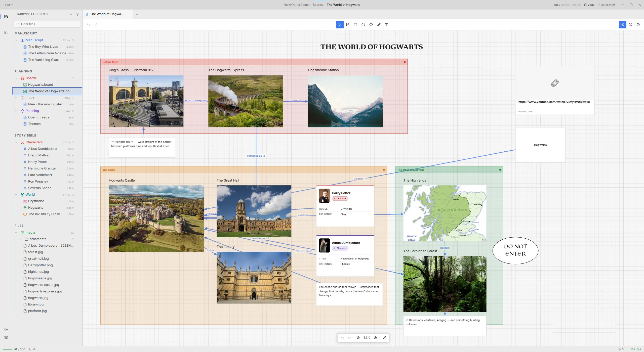Click the red dot on Getting there frame
644x352 pixels.
405,62
